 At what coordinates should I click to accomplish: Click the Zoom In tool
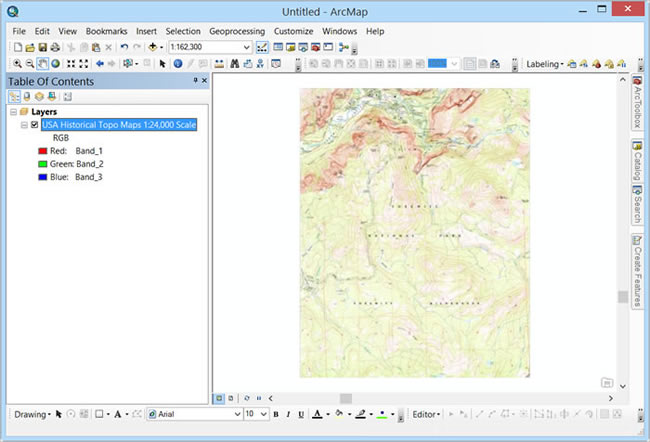click(x=17, y=63)
